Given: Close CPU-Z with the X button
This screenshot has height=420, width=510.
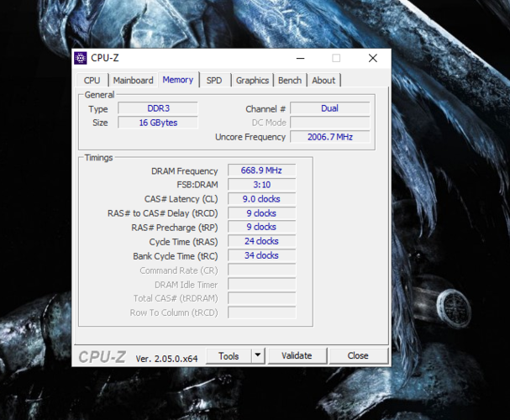Looking at the screenshot, I should [373, 58].
